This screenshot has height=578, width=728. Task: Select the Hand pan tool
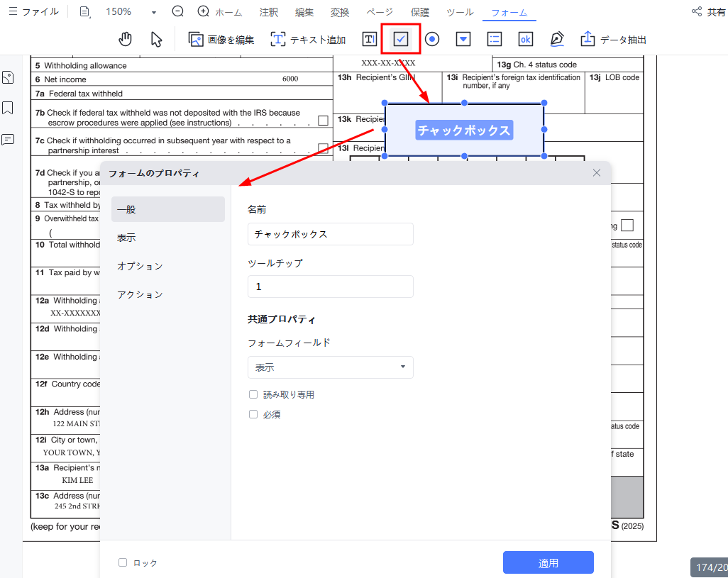(126, 39)
